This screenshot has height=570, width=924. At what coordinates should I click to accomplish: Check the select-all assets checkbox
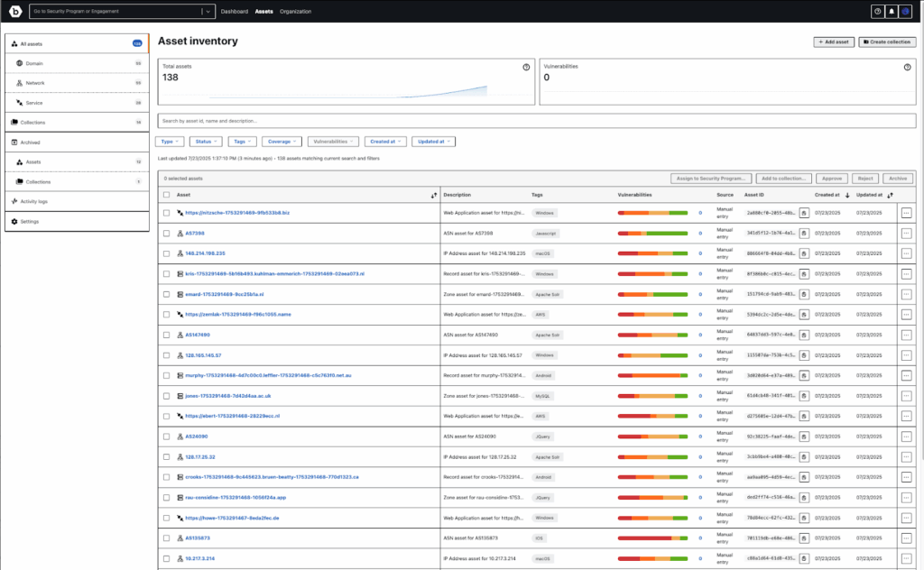(166, 195)
